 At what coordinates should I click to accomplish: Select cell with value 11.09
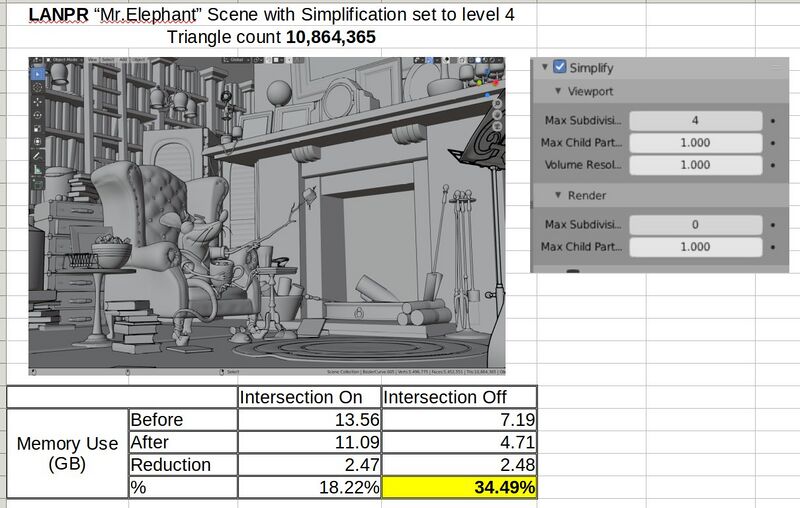click(x=309, y=442)
